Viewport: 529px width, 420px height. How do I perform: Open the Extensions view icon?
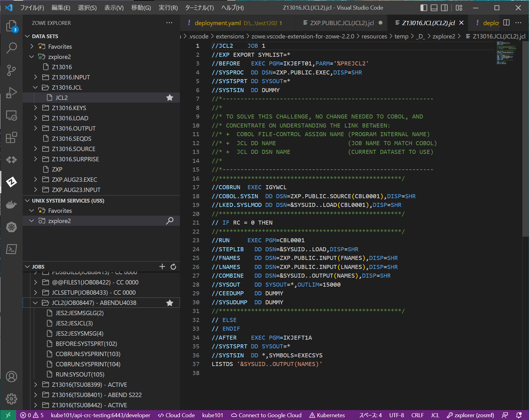tap(11, 137)
